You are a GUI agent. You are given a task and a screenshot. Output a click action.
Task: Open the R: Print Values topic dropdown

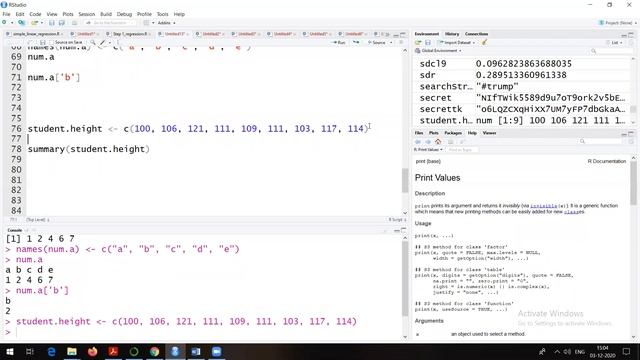(428, 150)
